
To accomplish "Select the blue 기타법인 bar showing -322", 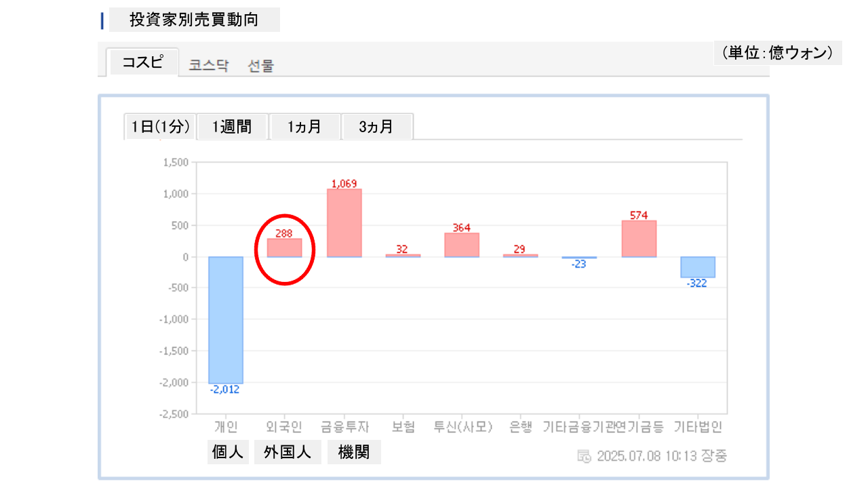I will tap(698, 267).
